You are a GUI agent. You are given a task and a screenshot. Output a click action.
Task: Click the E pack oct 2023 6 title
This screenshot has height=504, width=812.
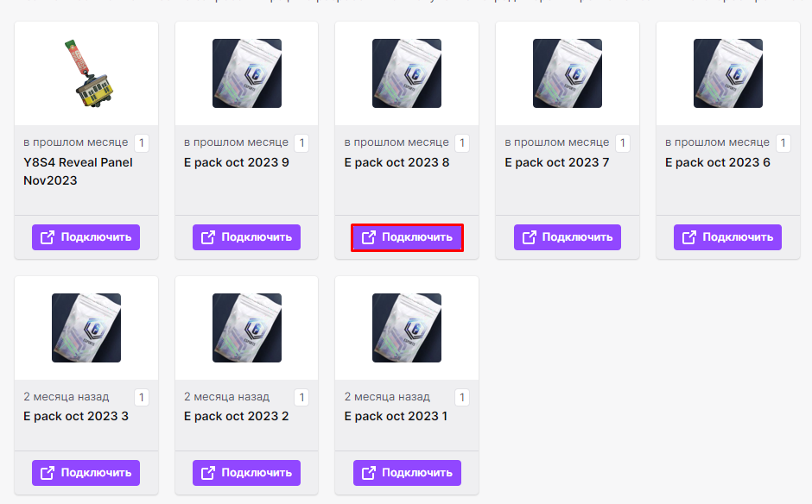tap(717, 162)
